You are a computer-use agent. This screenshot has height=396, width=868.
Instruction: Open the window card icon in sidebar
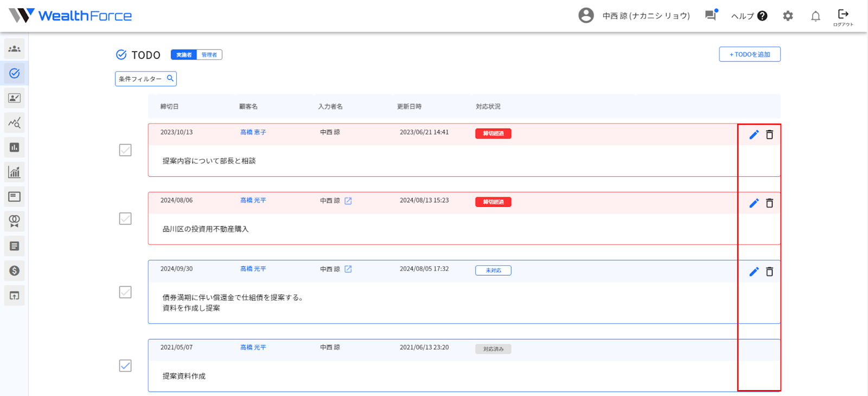(15, 196)
